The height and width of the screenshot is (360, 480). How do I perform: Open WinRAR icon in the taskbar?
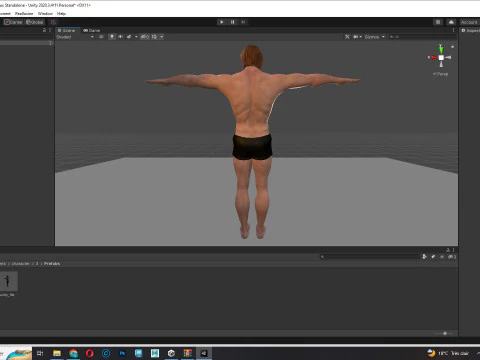click(188, 353)
